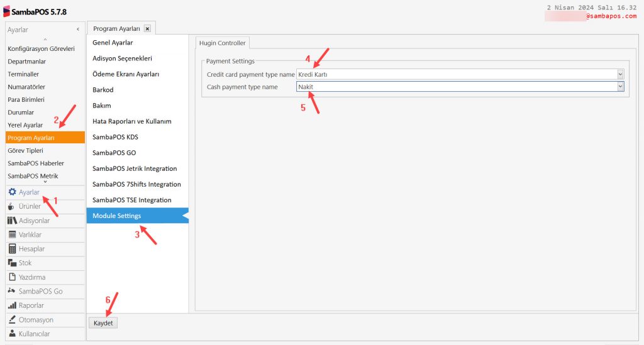
Task: Open Genel Ayarlar settings section
Action: 113,43
